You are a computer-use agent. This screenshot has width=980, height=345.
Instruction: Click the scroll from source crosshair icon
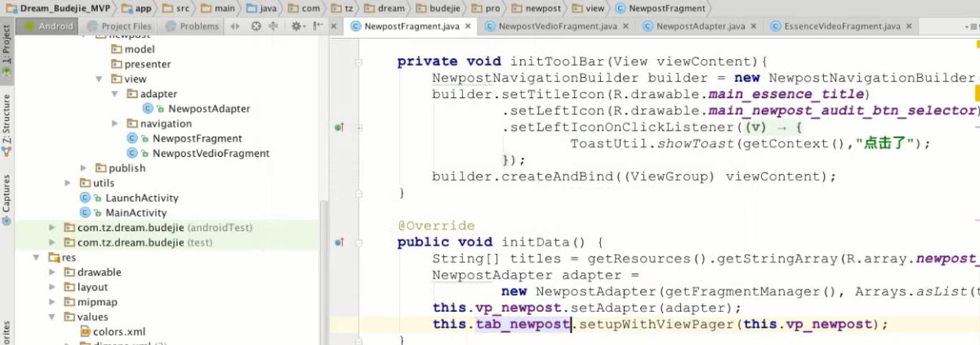click(x=256, y=26)
